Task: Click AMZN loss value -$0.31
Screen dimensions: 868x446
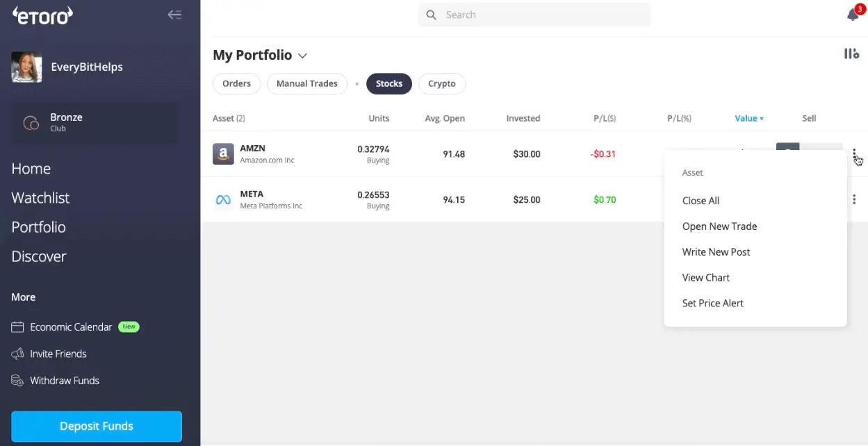Action: 603,154
